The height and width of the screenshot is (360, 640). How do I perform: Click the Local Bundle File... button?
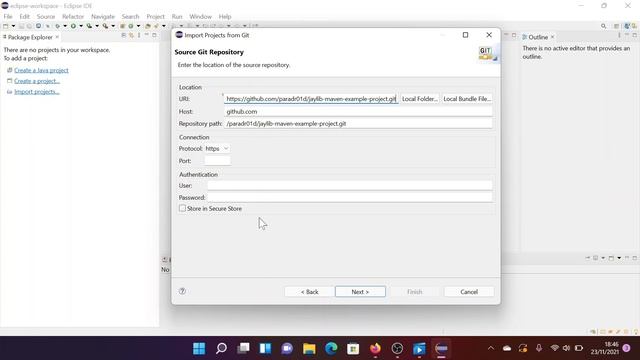click(467, 99)
